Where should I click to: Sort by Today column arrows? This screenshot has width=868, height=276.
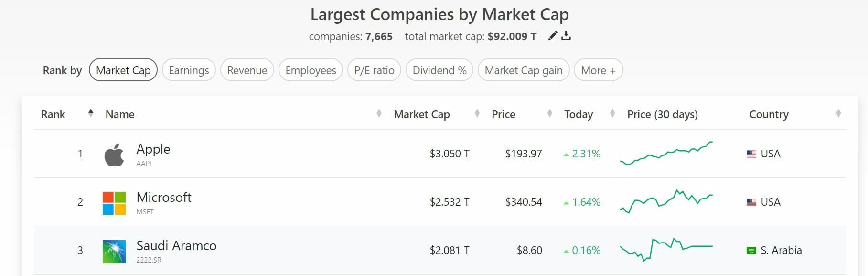point(612,113)
